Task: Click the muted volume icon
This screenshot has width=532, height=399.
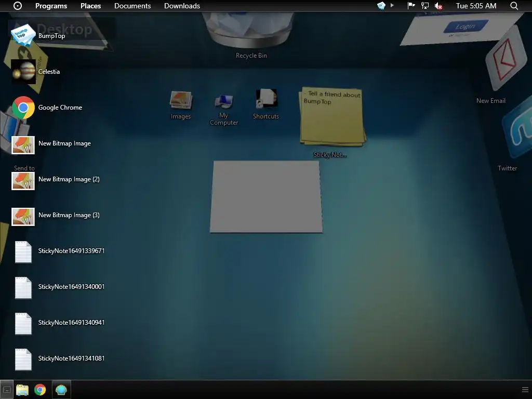Action: click(x=438, y=6)
